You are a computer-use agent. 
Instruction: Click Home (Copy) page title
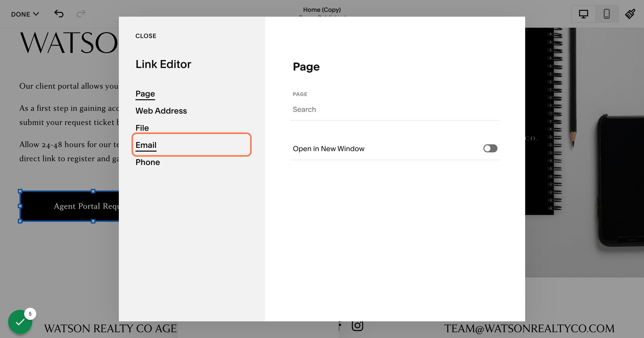[x=322, y=10]
